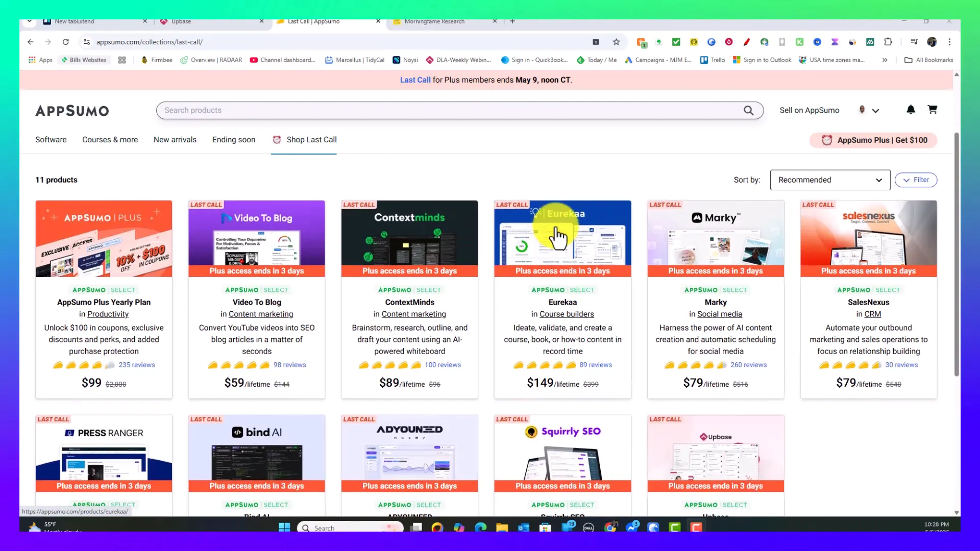This screenshot has width=980, height=551.
Task: Open the Chrome extensions puzzle icon
Action: [x=888, y=42]
